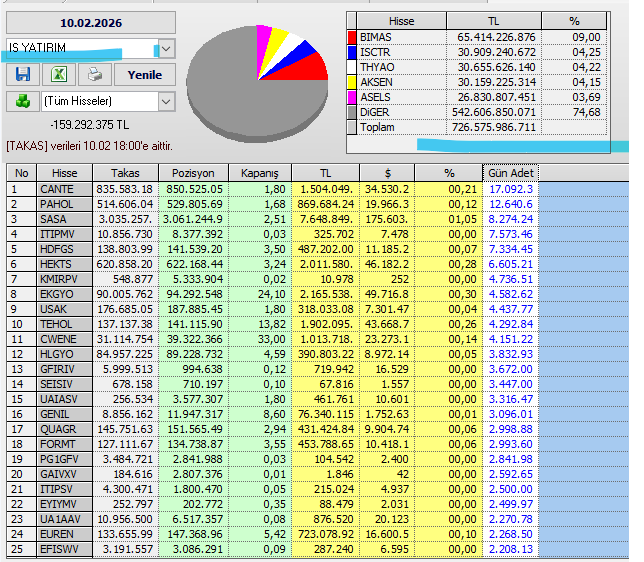Click the blue floppy disk save icon
Image resolution: width=644 pixels, height=562 pixels.
coord(23,74)
